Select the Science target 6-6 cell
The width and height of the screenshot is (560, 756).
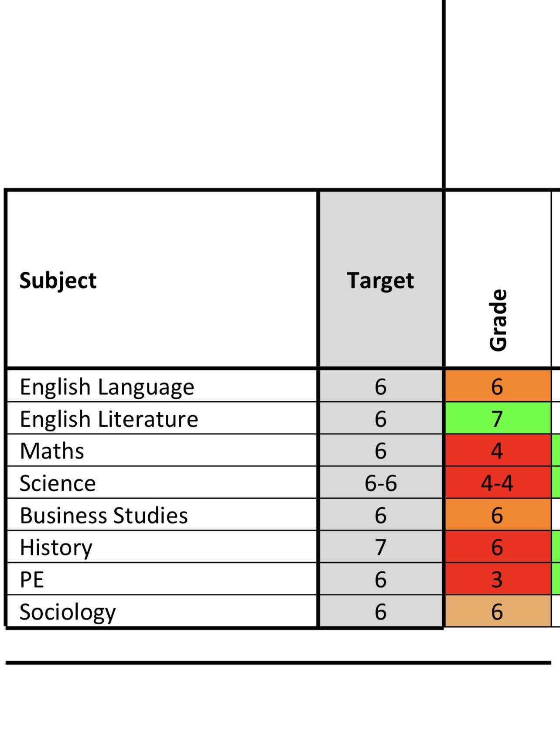point(381,482)
